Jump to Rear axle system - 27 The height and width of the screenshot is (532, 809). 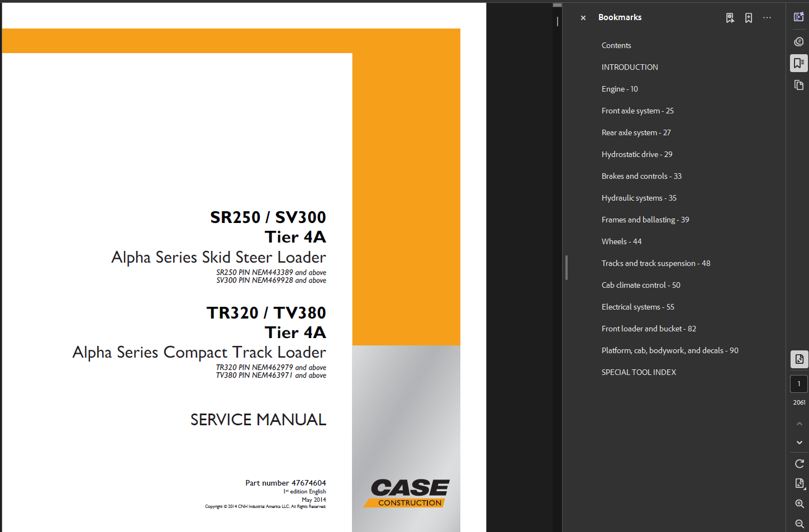coord(636,133)
